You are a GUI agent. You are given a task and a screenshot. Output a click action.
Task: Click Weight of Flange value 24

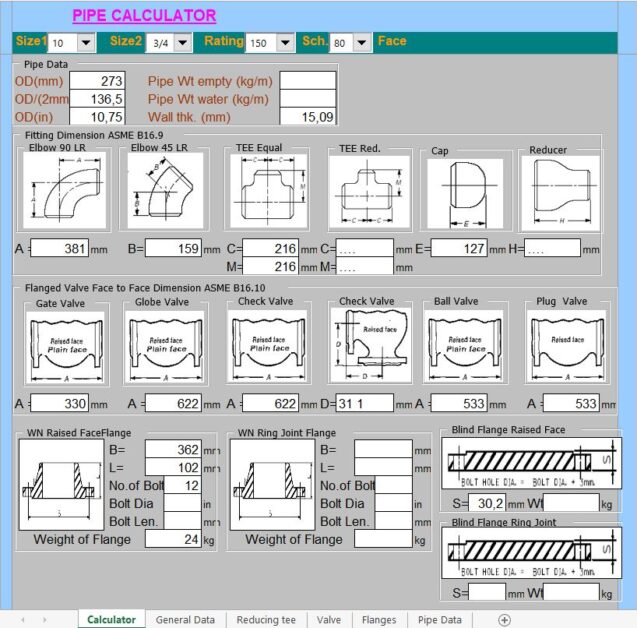point(173,539)
